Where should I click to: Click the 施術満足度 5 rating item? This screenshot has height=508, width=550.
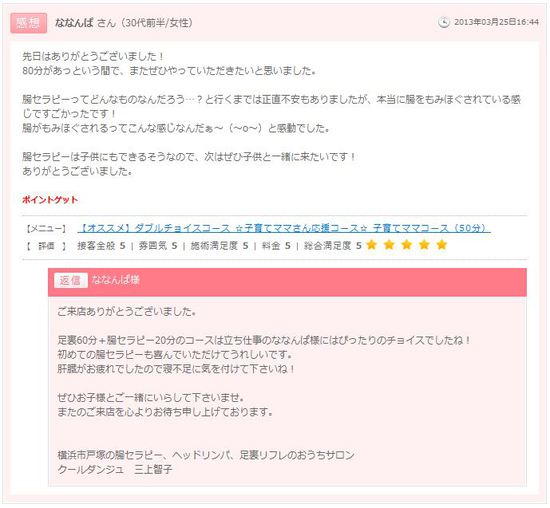219,246
